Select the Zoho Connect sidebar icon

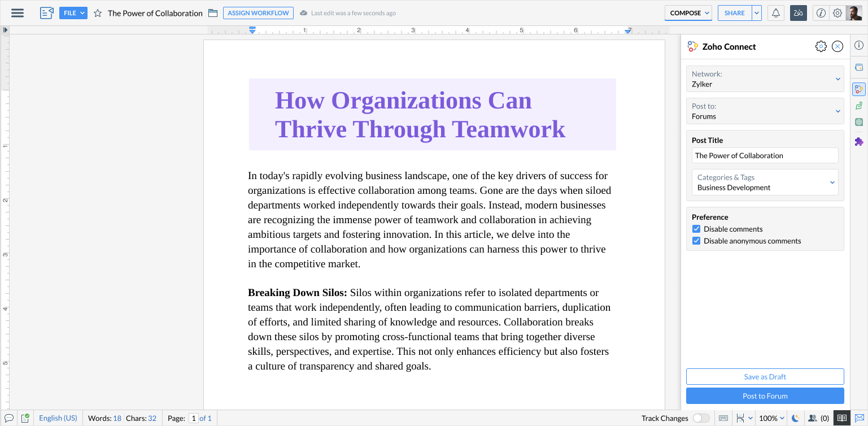click(x=859, y=89)
